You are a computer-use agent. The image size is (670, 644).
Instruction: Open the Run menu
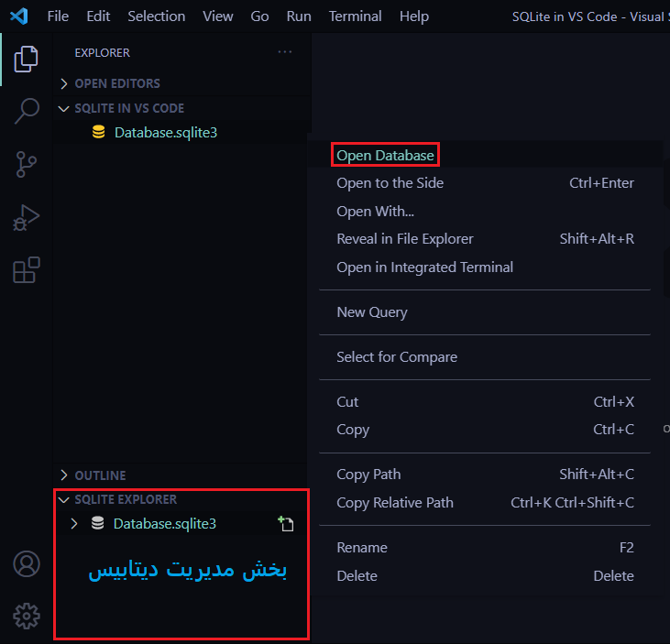[299, 16]
